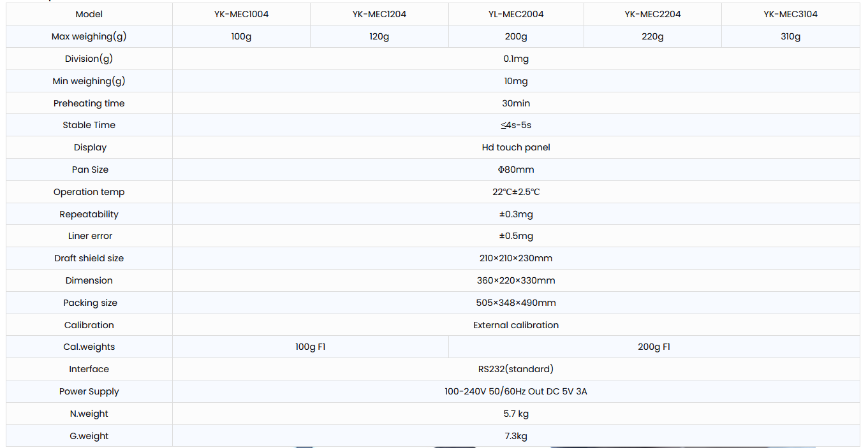Viewport: 868px width, 448px height.
Task: Select the 100g F1 calibration weight cell
Action: pos(311,347)
